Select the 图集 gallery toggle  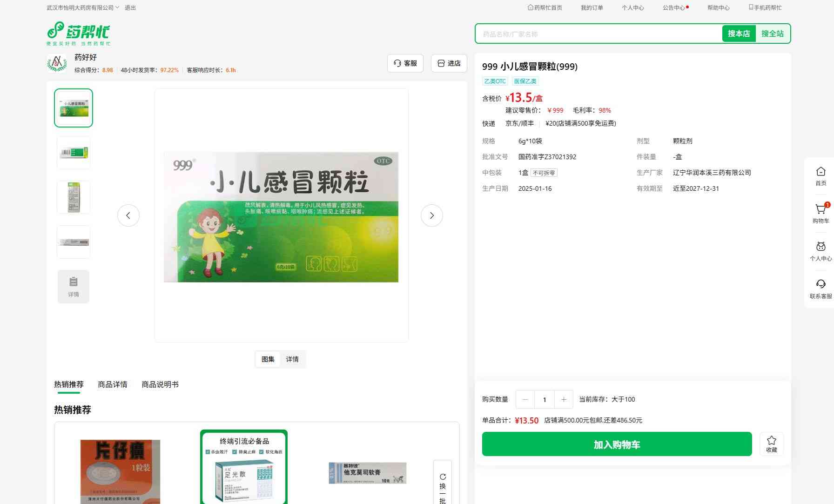click(x=268, y=359)
